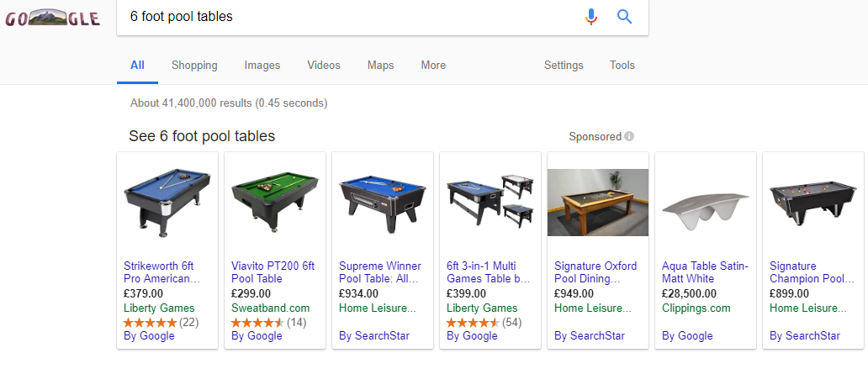Click the search box with query text
This screenshot has height=374, width=868.
point(354,17)
